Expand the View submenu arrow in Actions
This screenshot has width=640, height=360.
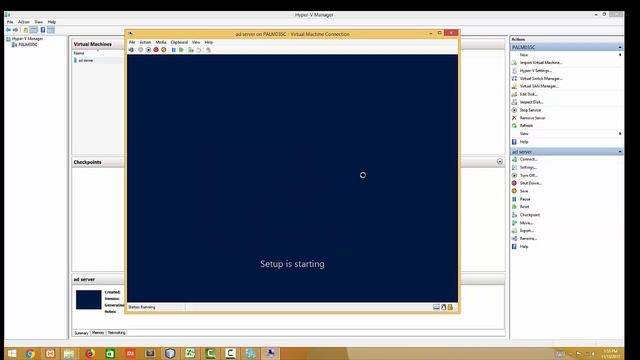tap(620, 133)
